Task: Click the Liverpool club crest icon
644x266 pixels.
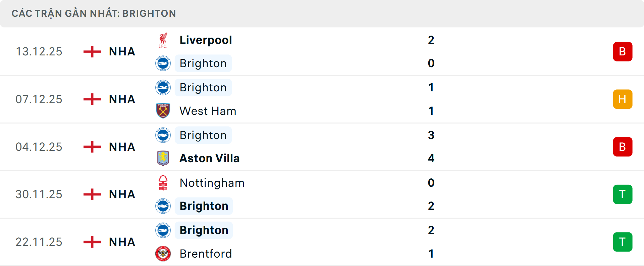Action: pos(163,40)
